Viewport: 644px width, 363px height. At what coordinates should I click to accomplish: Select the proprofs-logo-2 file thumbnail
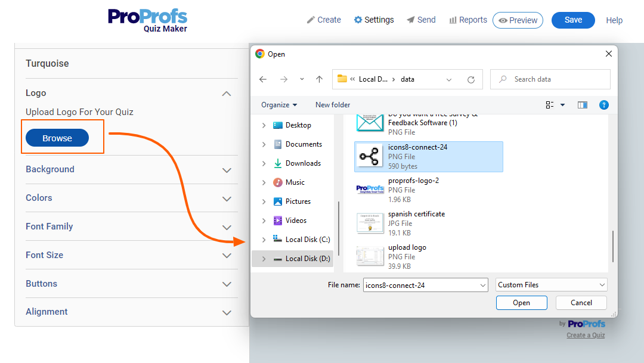[370, 190]
